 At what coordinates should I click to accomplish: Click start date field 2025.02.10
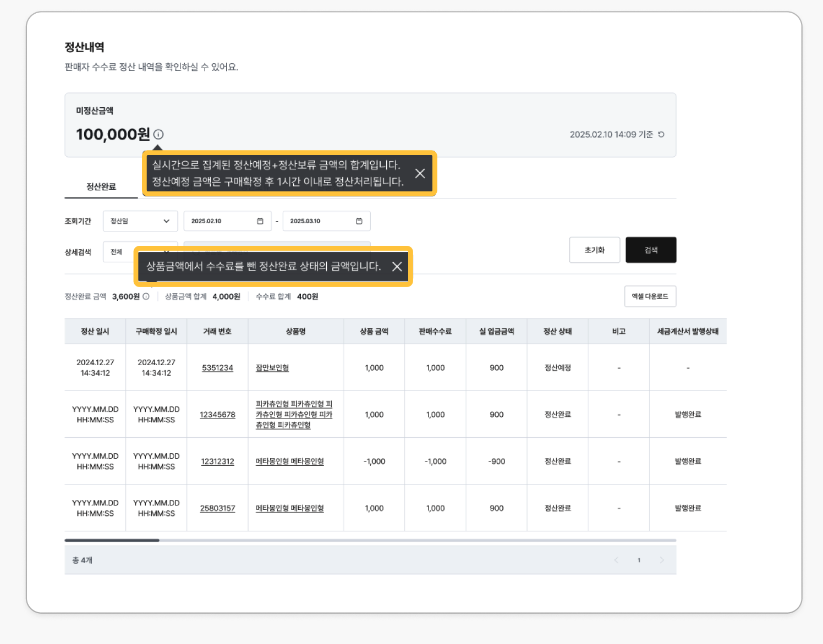(x=227, y=221)
